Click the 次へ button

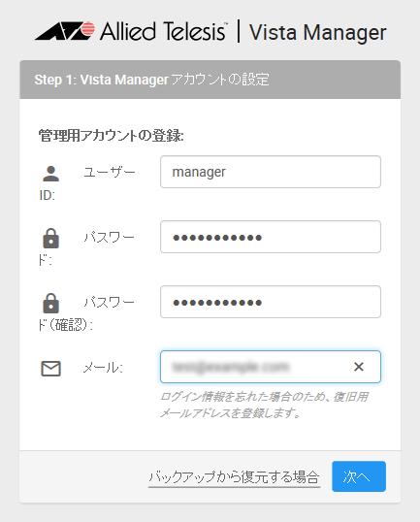tap(359, 476)
